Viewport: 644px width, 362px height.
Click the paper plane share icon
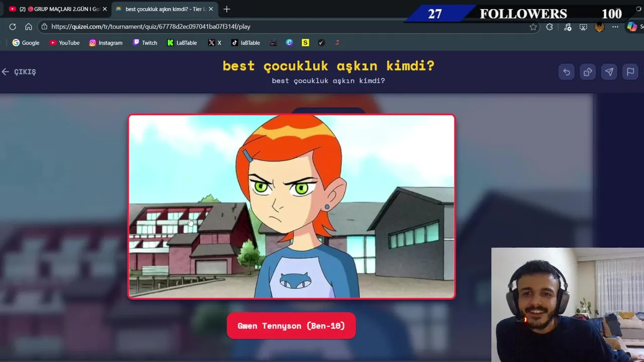609,72
